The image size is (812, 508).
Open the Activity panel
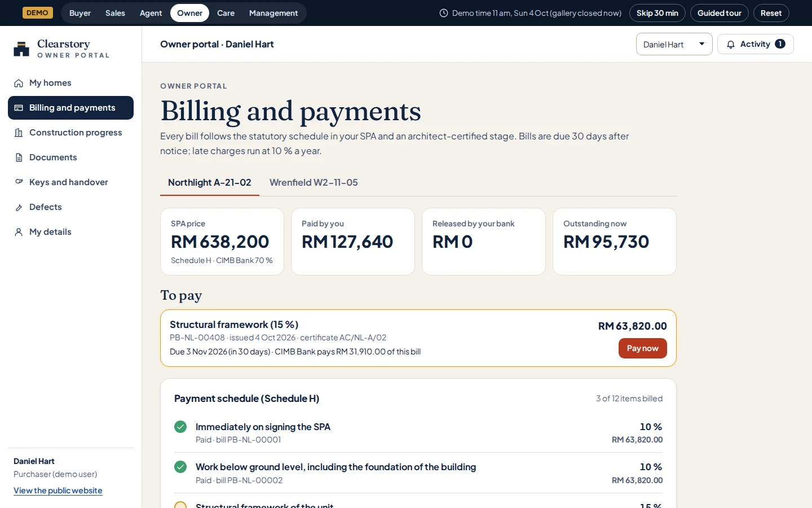pyautogui.click(x=756, y=44)
